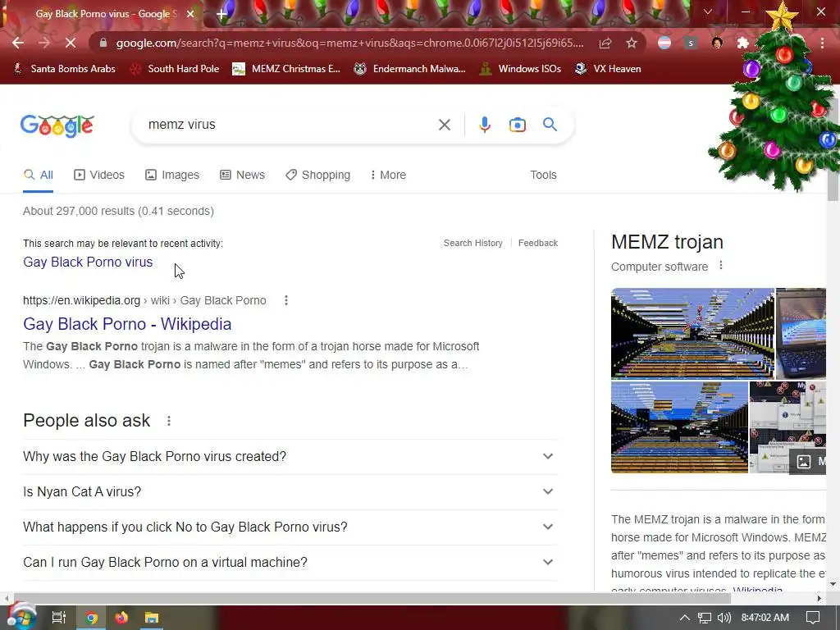
Task: Click in the memz virus search field
Action: 290,125
